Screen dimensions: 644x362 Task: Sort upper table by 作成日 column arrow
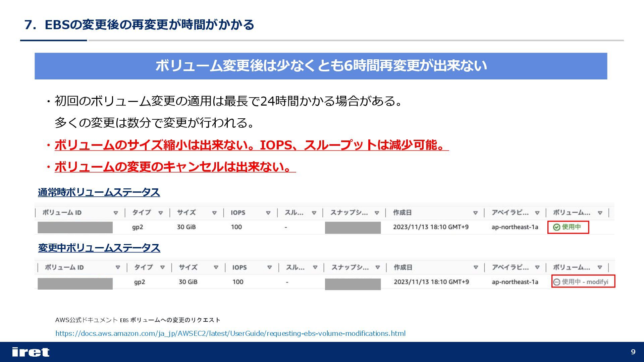475,213
